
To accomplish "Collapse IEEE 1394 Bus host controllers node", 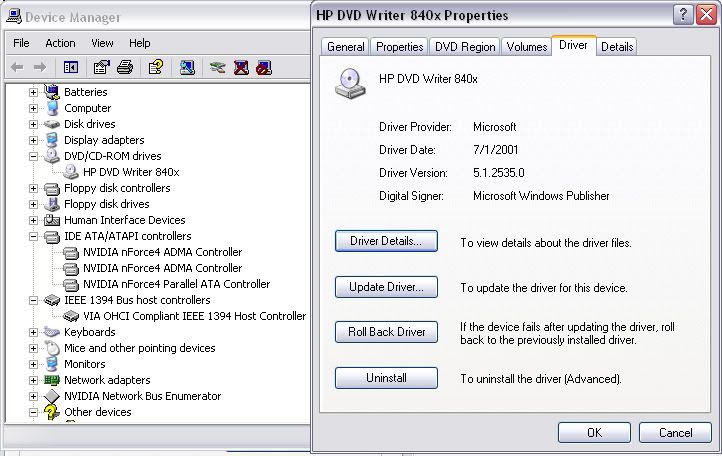I will point(33,300).
